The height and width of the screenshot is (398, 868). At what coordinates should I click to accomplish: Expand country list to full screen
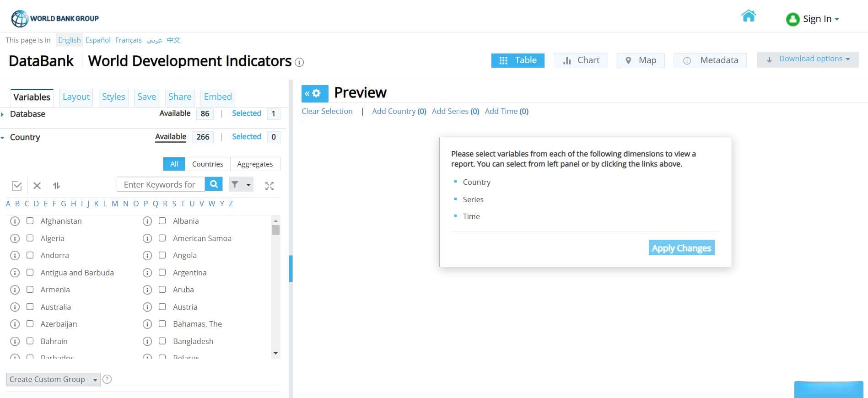point(270,186)
